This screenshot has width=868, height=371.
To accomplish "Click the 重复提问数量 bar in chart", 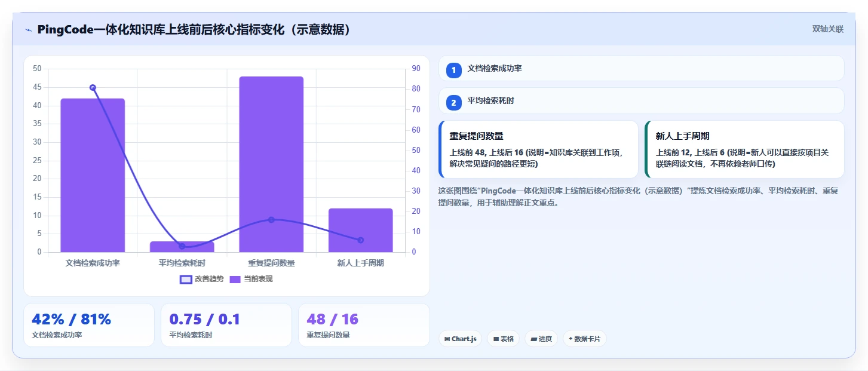I will click(271, 164).
